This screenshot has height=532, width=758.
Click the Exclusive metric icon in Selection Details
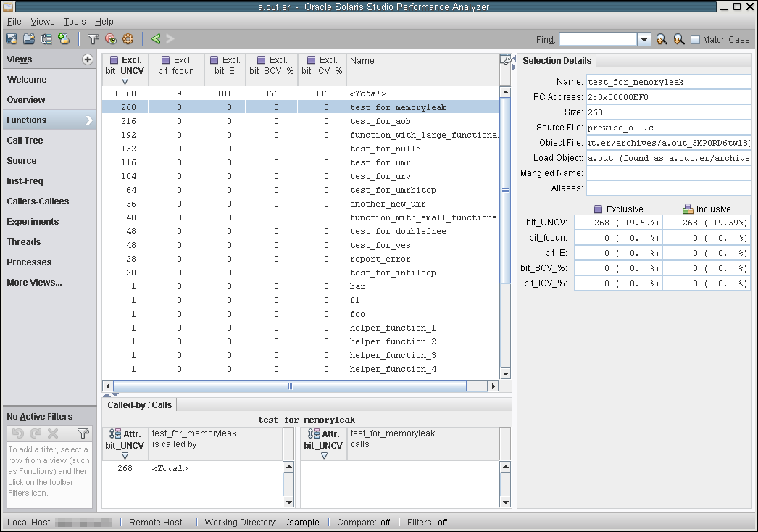tap(599, 209)
